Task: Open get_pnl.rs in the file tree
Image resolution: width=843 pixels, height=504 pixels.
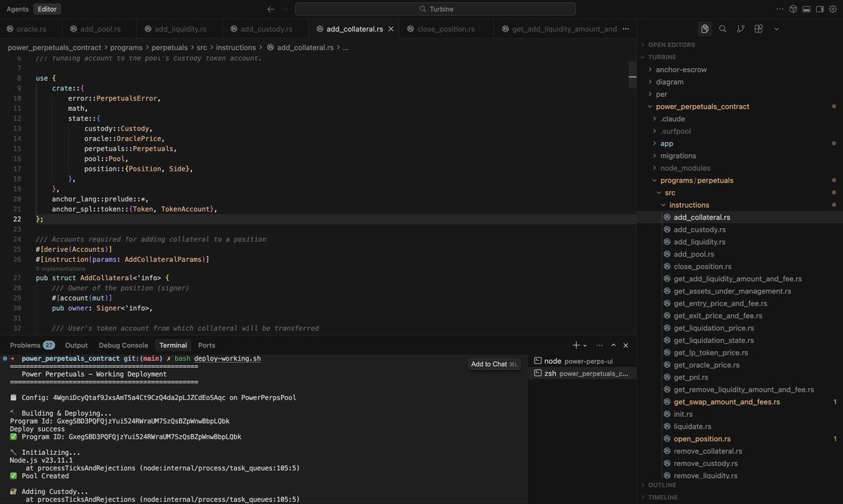Action: click(740, 377)
